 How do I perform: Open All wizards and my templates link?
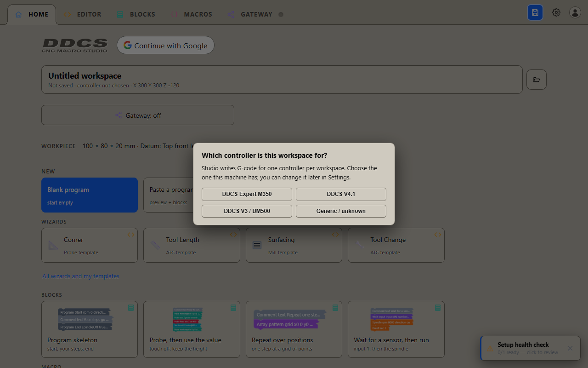coord(81,276)
